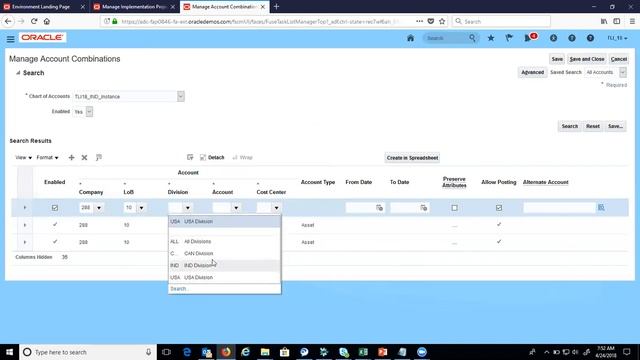640x360 pixels.
Task: Open Cost Center segment dropdown arrow
Action: 276,208
